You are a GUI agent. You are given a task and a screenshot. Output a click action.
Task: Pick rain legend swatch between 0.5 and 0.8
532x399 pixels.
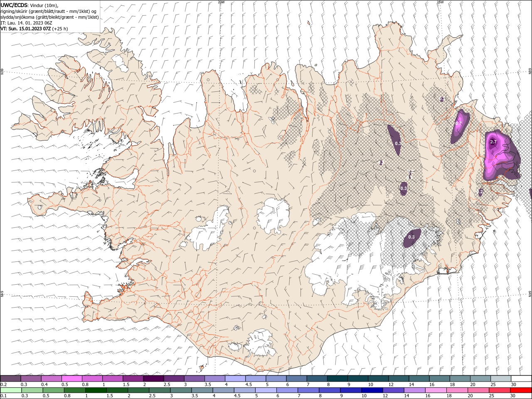[53, 390]
